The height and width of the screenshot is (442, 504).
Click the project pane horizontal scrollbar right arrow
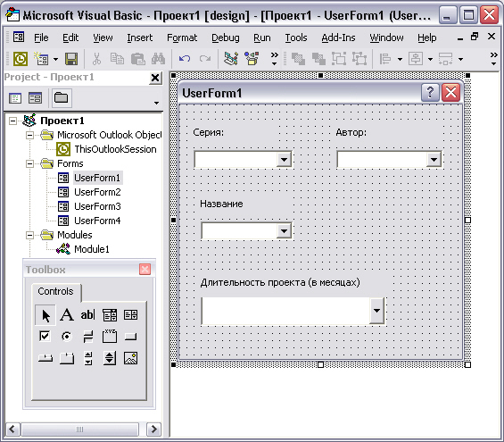[153, 429]
